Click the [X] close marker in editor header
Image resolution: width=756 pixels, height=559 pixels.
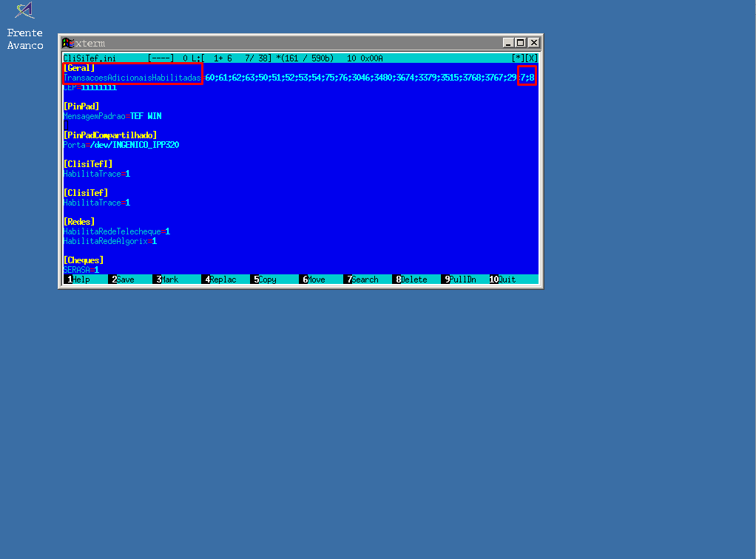(x=531, y=58)
